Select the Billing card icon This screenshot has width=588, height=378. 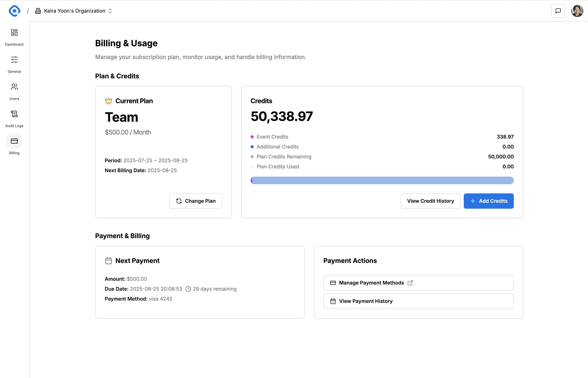pos(14,141)
